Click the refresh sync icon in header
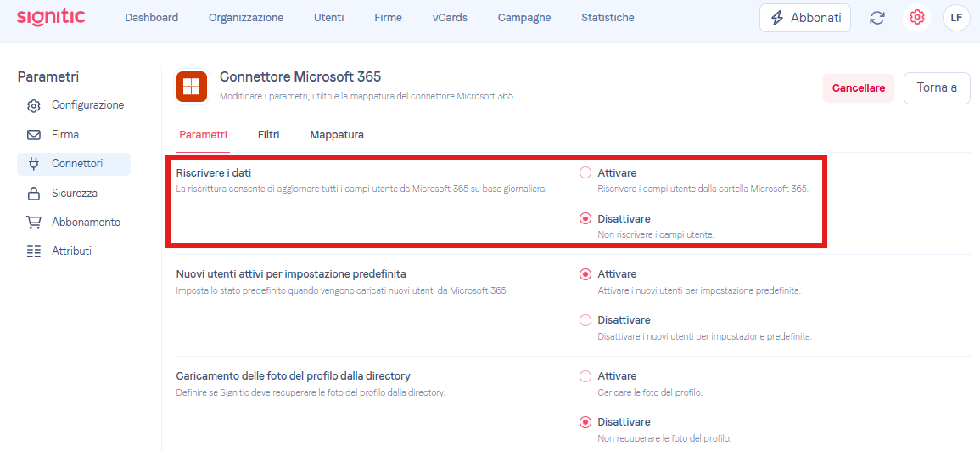Screen dimensions: 980x451 pyautogui.click(x=877, y=18)
